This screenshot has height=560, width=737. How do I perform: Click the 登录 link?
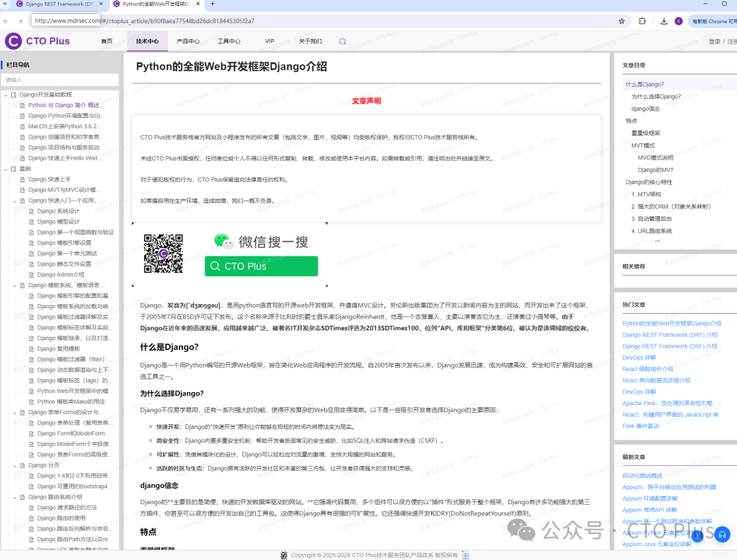pyautogui.click(x=714, y=42)
